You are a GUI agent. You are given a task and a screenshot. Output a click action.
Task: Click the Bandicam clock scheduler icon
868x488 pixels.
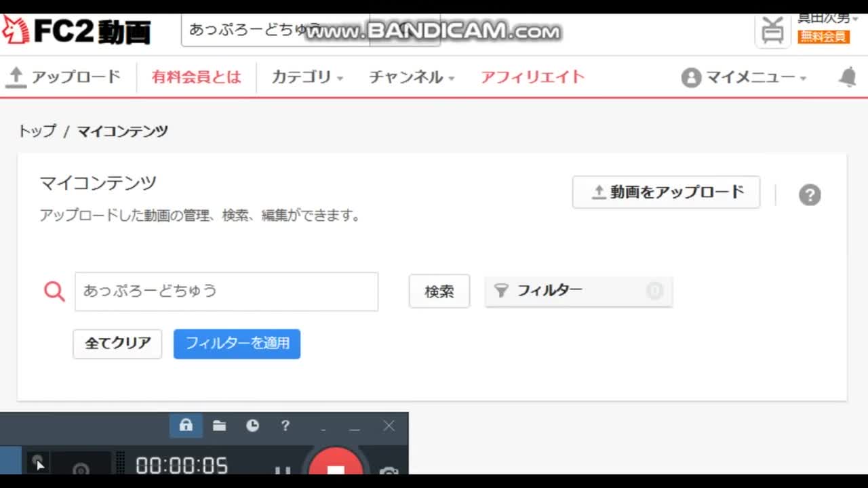click(252, 426)
